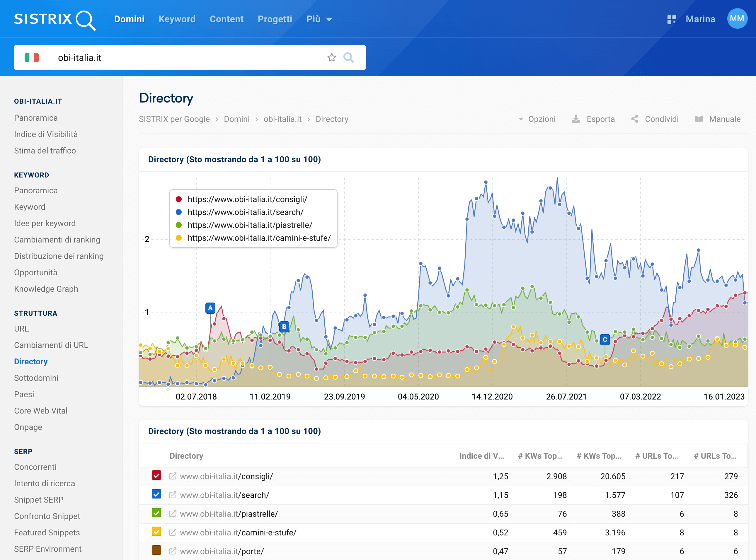The width and height of the screenshot is (756, 560).
Task: Check the brown porte checkbox
Action: click(156, 550)
